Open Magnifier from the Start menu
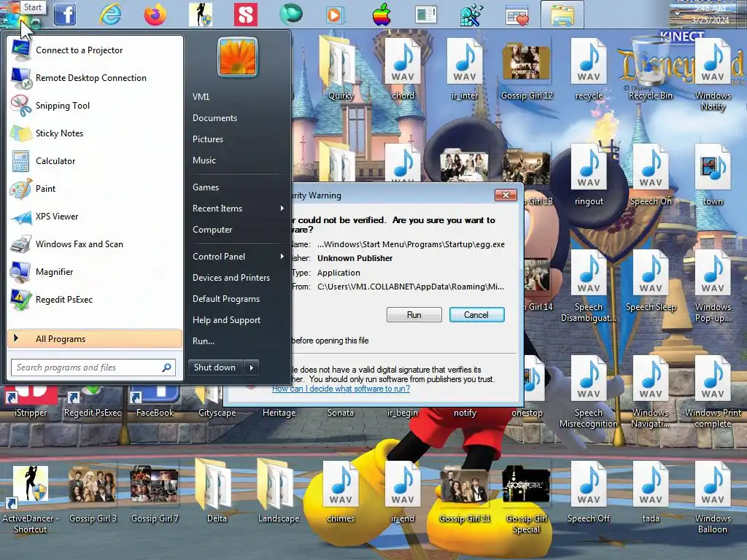Image resolution: width=747 pixels, height=560 pixels. pyautogui.click(x=95, y=272)
